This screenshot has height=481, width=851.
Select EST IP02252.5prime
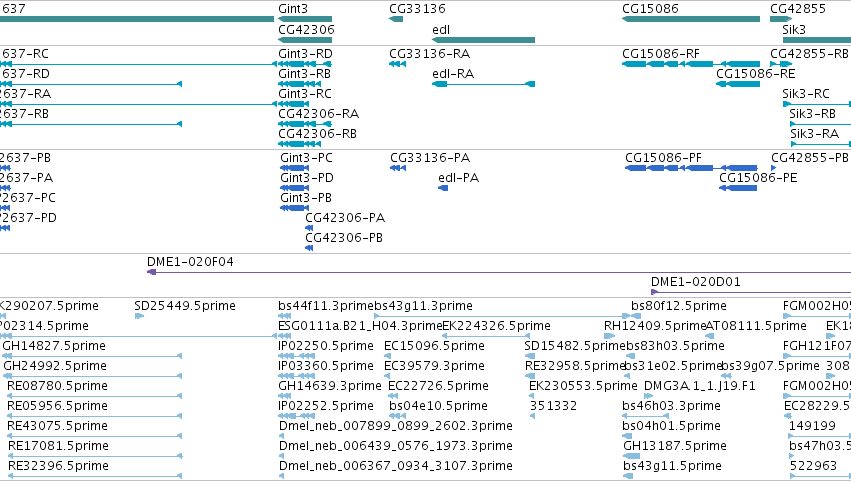point(326,407)
